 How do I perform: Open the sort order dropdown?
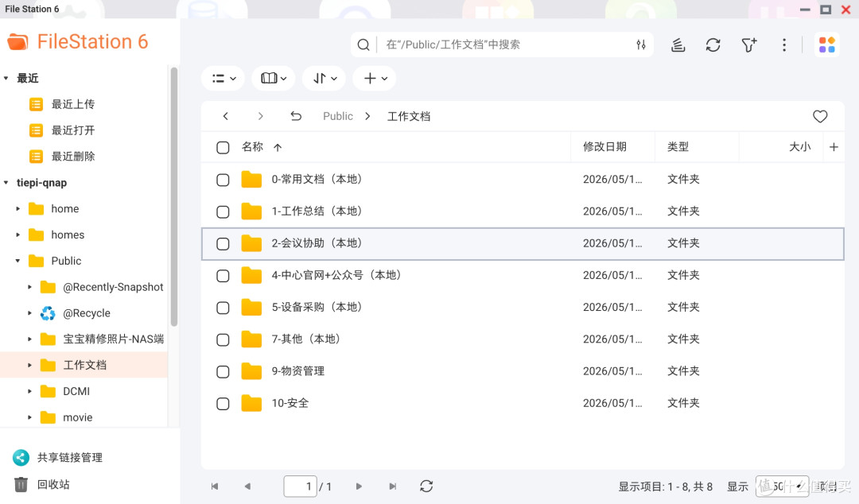coord(325,79)
